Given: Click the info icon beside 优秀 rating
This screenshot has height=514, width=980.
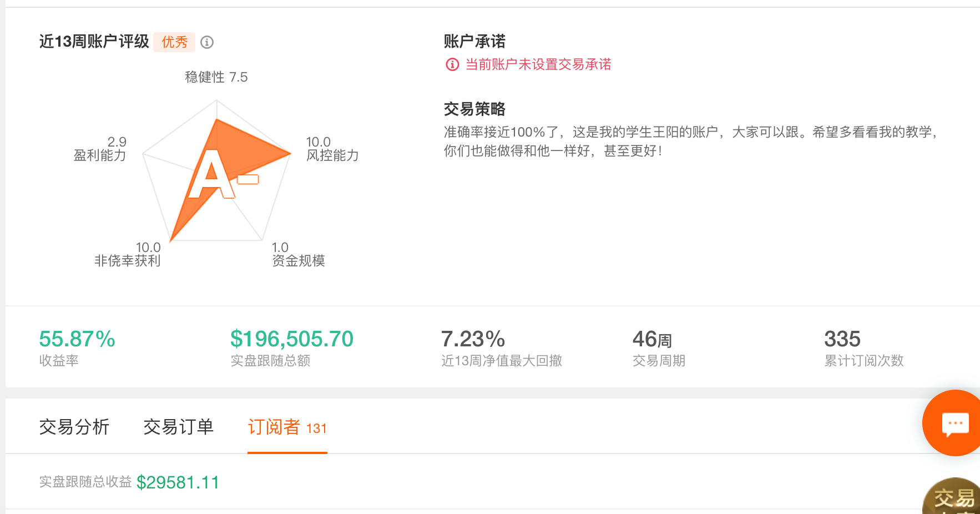Looking at the screenshot, I should tap(207, 42).
